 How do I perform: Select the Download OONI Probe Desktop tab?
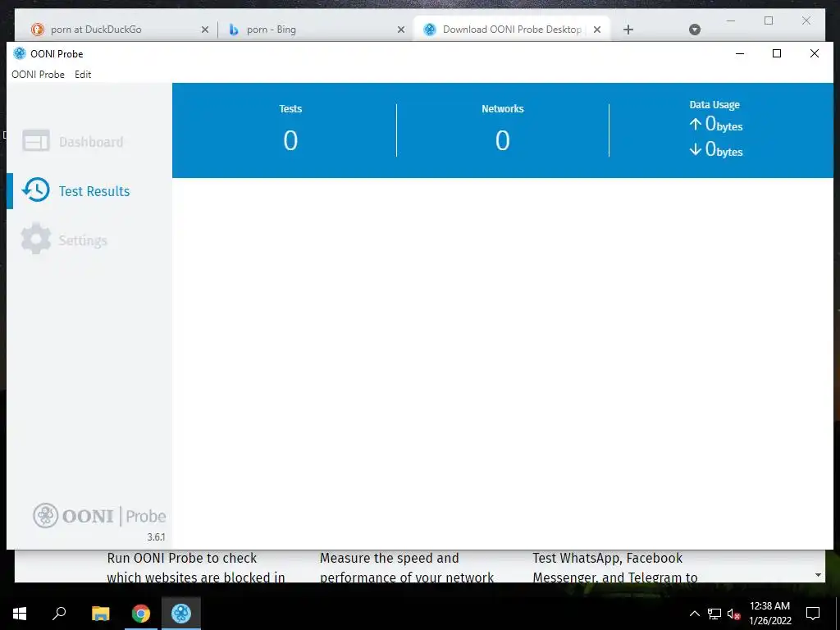pos(512,30)
